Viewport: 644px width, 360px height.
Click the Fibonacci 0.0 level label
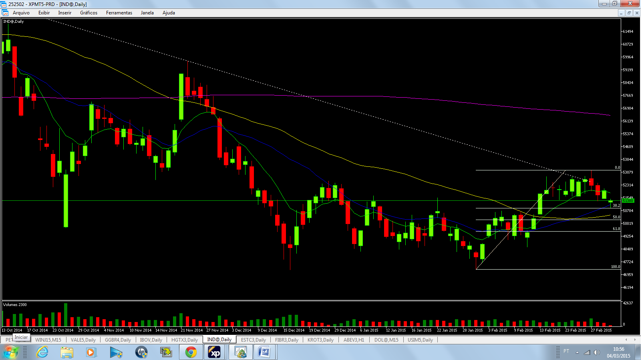coord(618,168)
